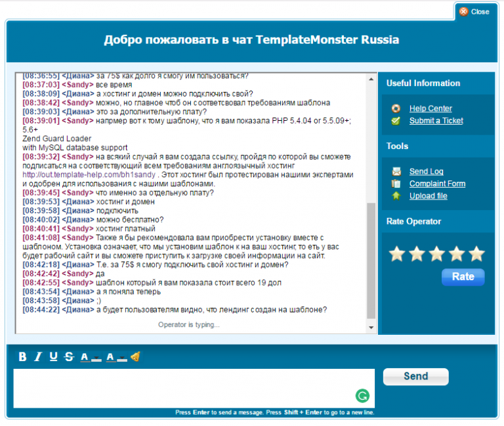
Task: Click the chat scrollbar up arrow
Action: click(x=371, y=79)
